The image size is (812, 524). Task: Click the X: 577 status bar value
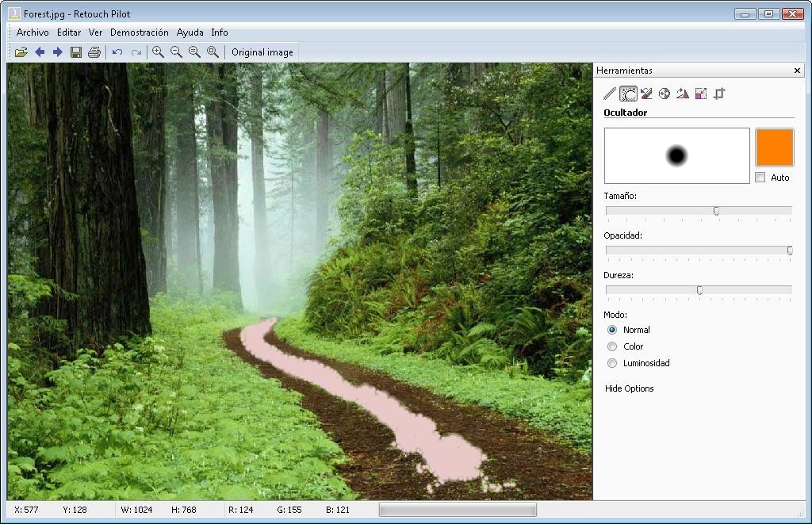click(x=26, y=510)
